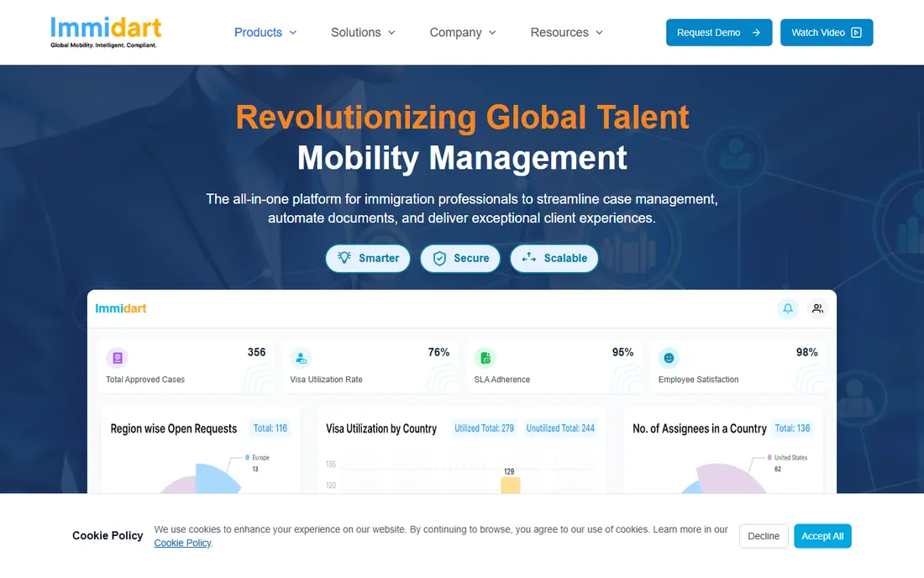
Task: Expand the Resources dropdown chevron
Action: click(599, 33)
